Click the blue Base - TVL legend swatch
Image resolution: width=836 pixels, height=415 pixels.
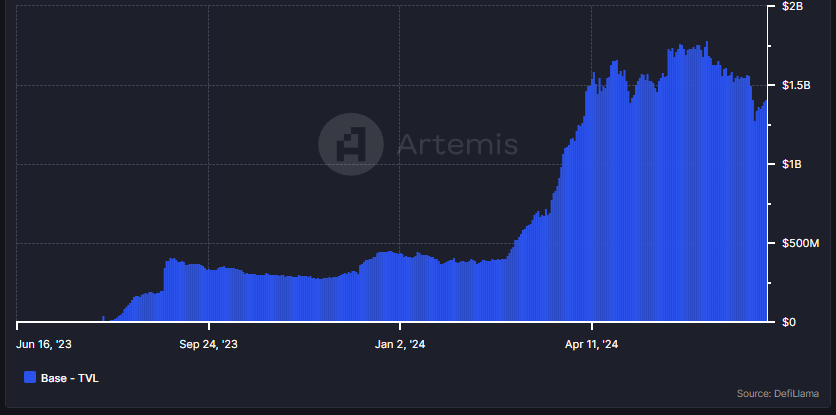point(29,378)
